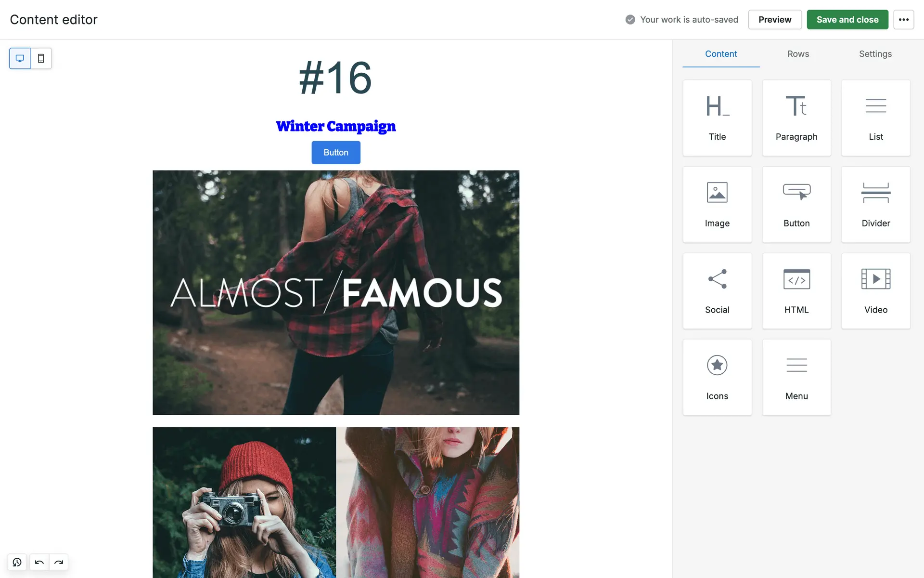Select the Video content block
The height and width of the screenshot is (578, 924).
[x=875, y=291]
